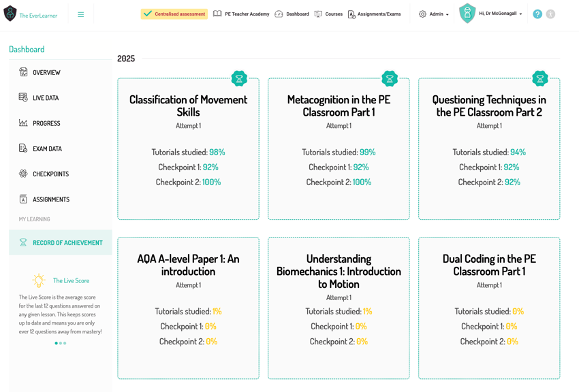Select Overview in the sidebar

[46, 73]
